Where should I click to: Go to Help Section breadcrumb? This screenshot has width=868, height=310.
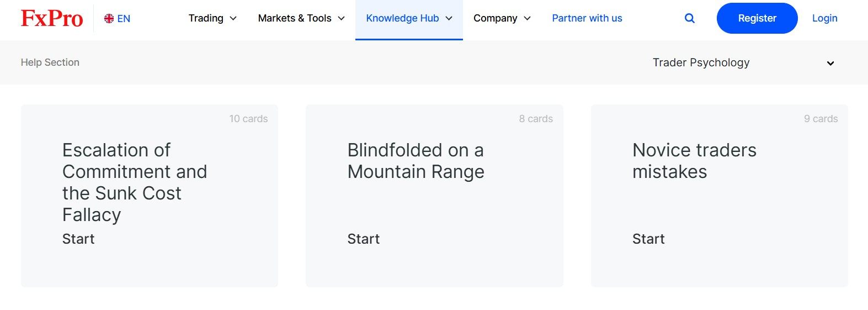50,62
